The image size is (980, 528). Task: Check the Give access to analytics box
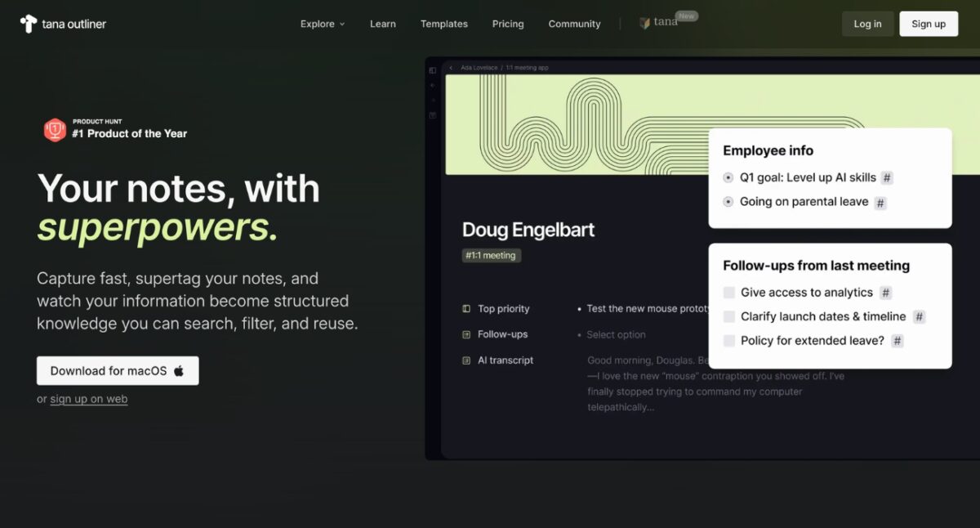point(729,293)
